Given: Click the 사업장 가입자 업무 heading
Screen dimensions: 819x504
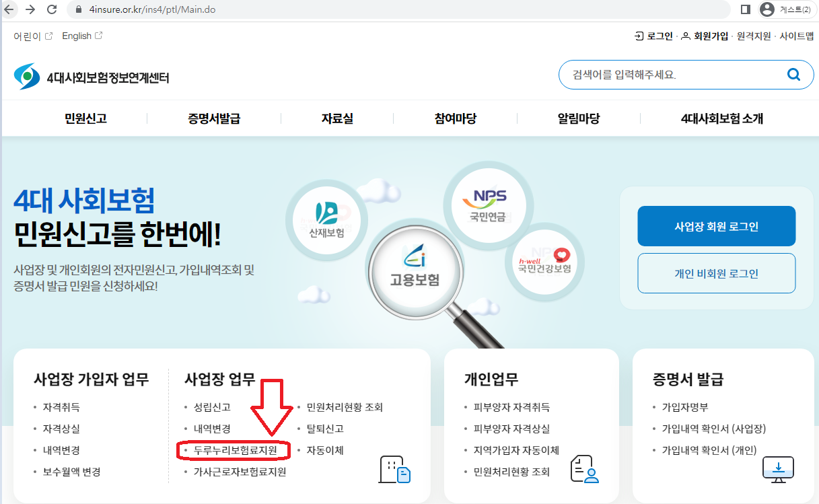Looking at the screenshot, I should click(x=92, y=379).
